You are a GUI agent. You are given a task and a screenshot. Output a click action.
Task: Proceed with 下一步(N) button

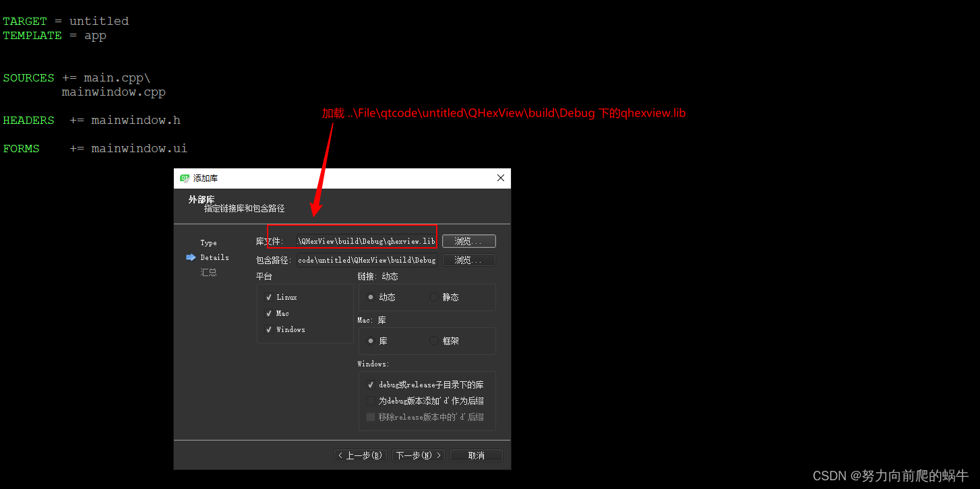tap(419, 455)
